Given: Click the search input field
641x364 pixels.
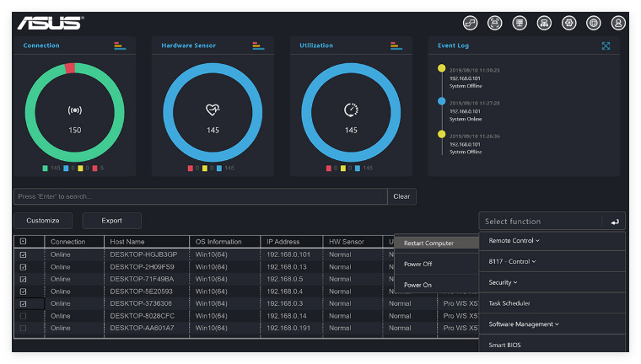Looking at the screenshot, I should tap(201, 196).
